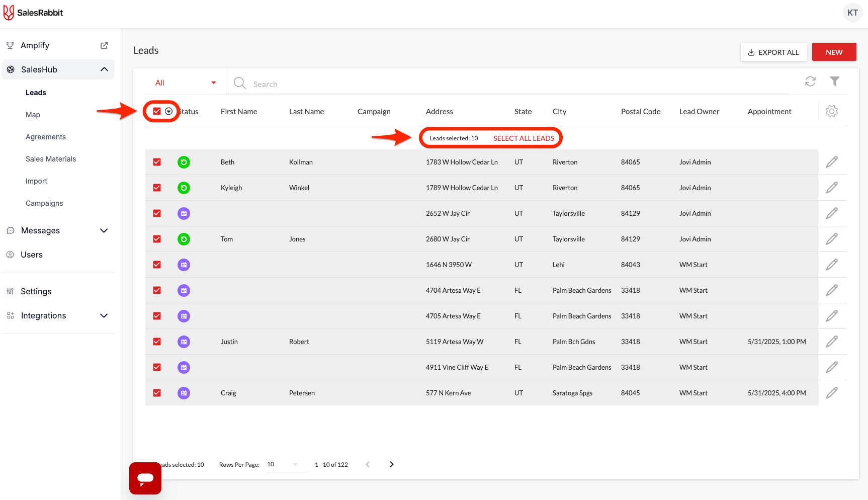The image size is (868, 500).
Task: Click Beth Kollman green status icon
Action: point(184,162)
